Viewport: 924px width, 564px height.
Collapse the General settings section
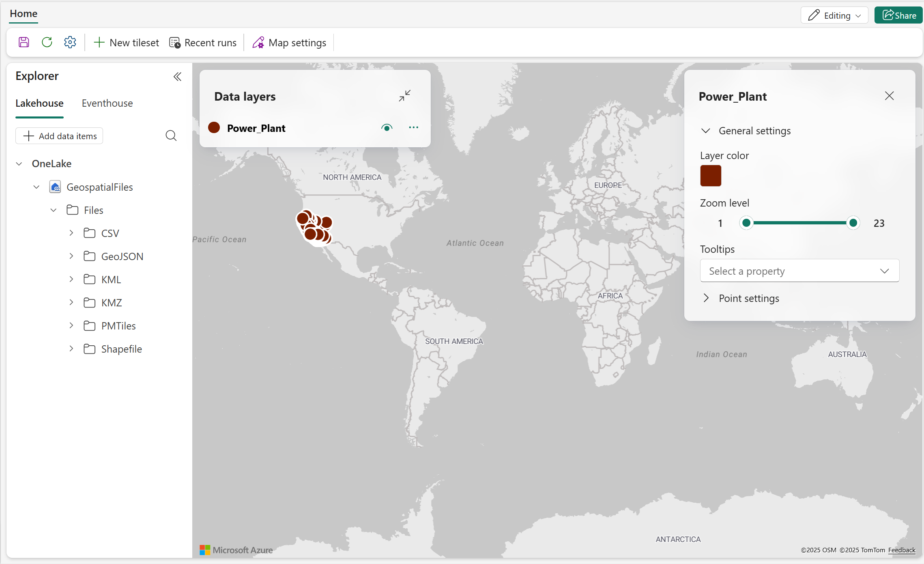coord(706,131)
